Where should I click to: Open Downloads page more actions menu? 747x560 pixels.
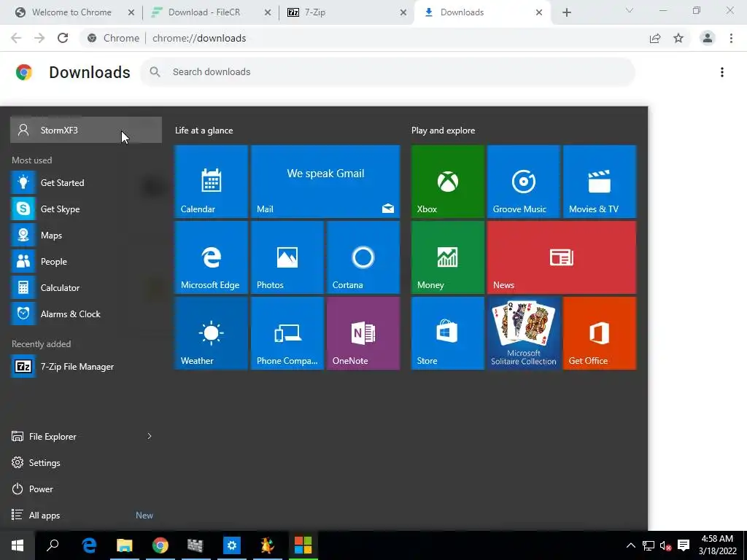[722, 72]
